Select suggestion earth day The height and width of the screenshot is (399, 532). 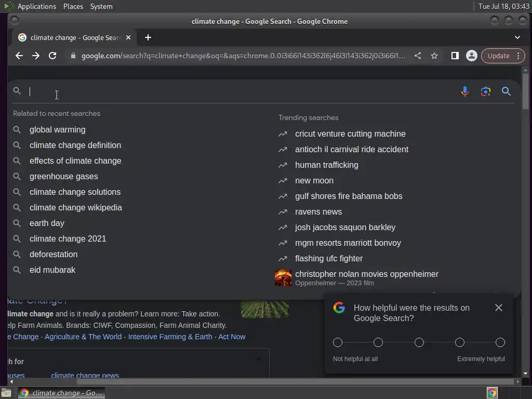point(47,223)
